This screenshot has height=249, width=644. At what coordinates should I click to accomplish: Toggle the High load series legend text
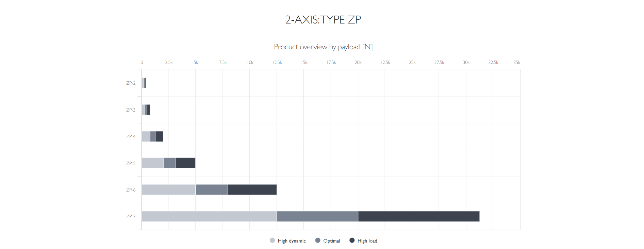pos(367,241)
